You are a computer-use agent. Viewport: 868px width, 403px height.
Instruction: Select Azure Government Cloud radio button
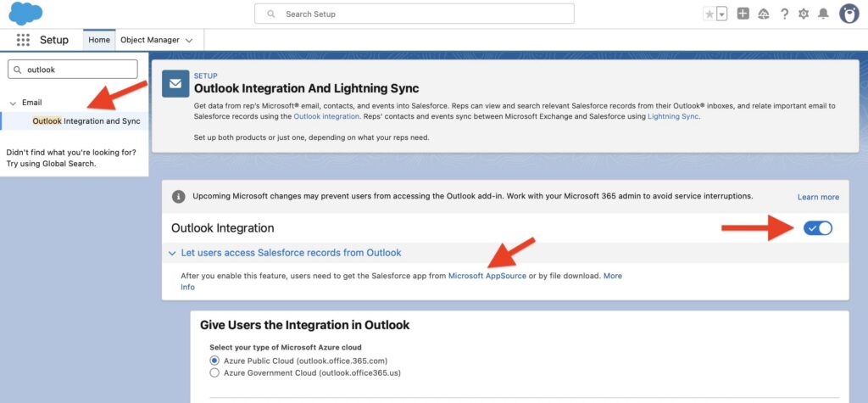pos(214,373)
